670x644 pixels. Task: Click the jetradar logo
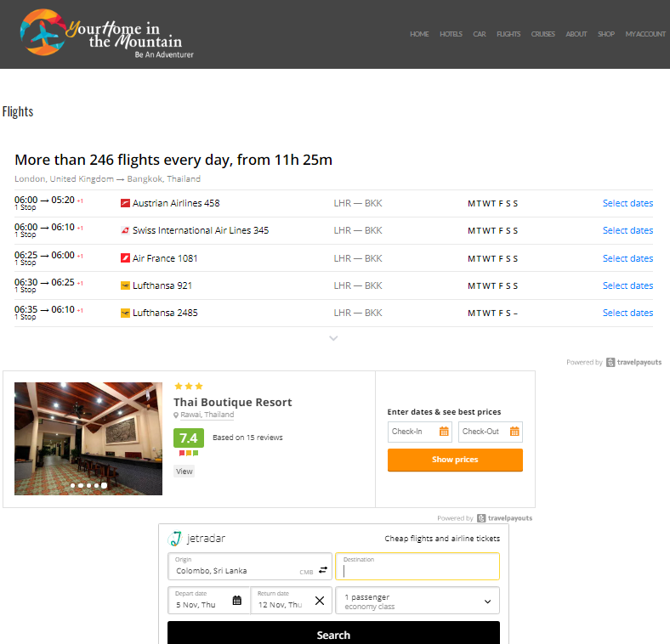click(x=196, y=538)
